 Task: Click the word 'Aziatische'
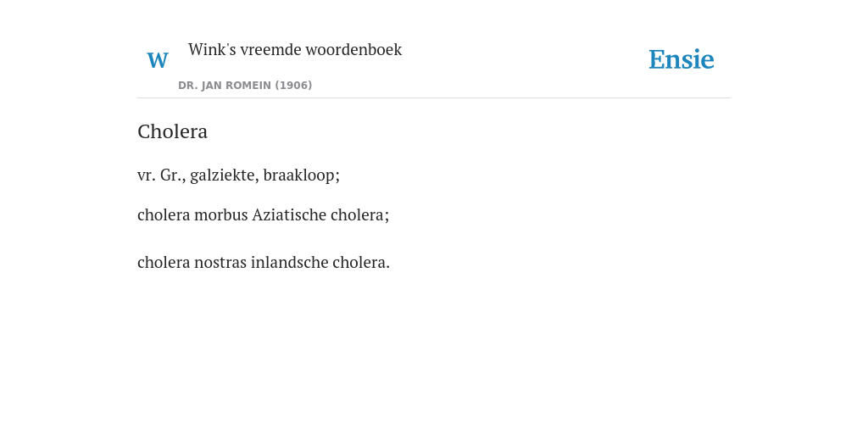(289, 214)
